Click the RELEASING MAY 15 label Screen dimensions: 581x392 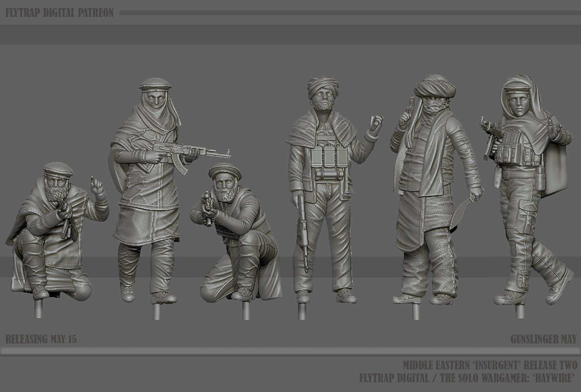[x=40, y=337]
